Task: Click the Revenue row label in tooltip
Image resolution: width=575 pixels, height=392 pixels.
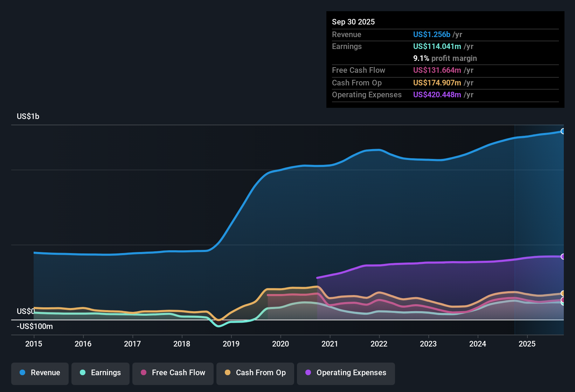Action: pyautogui.click(x=347, y=34)
